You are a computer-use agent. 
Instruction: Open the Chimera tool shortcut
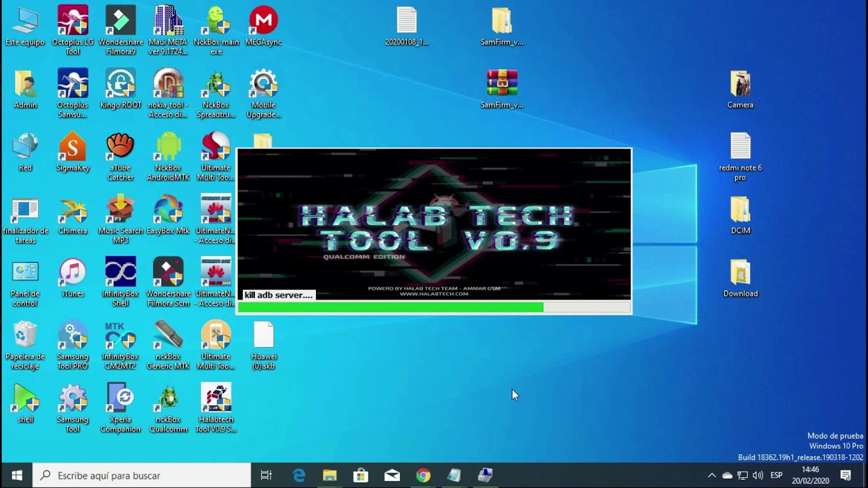[x=73, y=214]
